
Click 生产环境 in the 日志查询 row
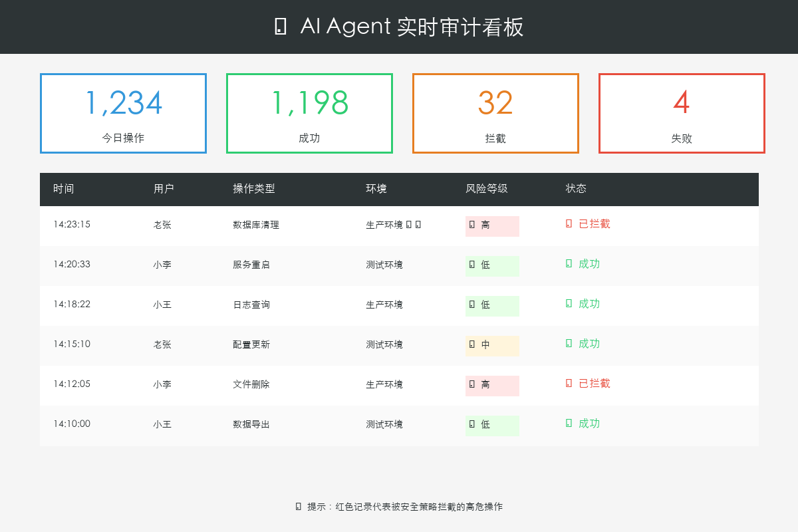(384, 305)
